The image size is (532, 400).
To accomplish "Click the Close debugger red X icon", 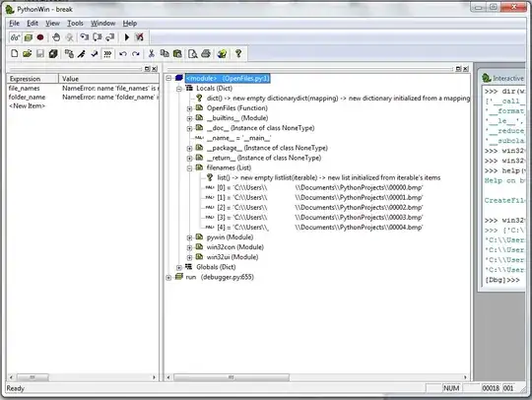I will [140, 37].
